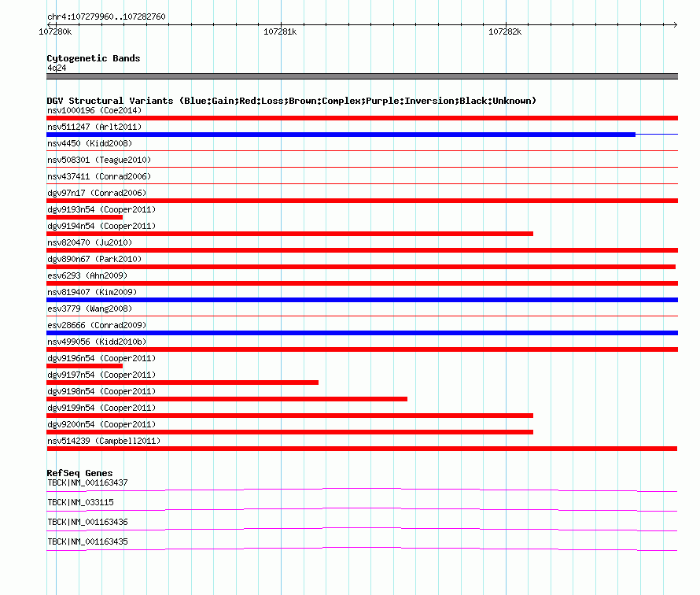Viewport: 700px width, 595px height.
Task: Click the 107281k ruler tick label
Action: 280,31
